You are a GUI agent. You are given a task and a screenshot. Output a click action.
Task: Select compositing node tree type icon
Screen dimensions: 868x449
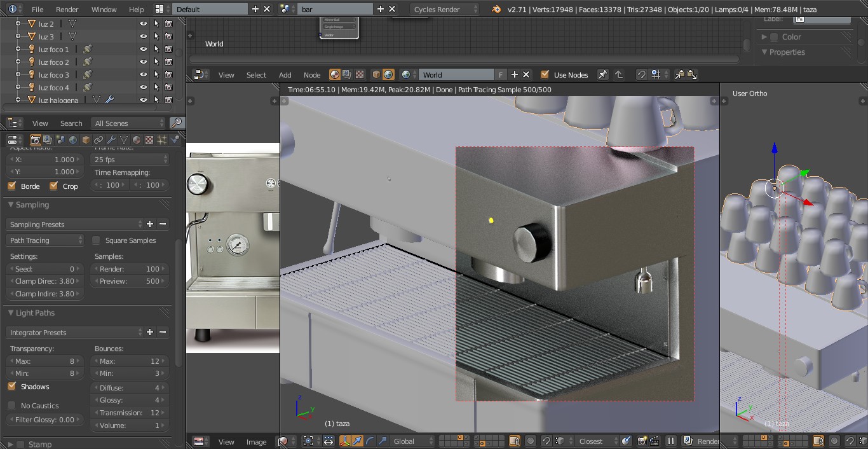click(347, 75)
